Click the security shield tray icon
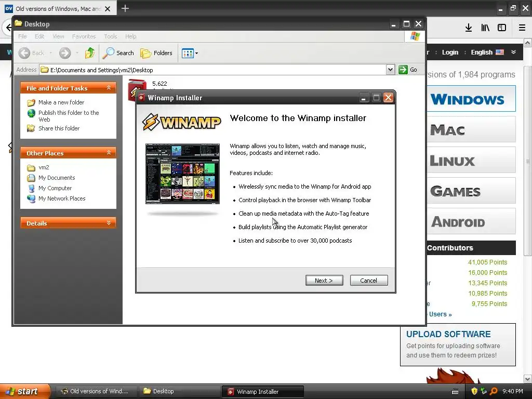The image size is (532, 399). click(x=474, y=391)
